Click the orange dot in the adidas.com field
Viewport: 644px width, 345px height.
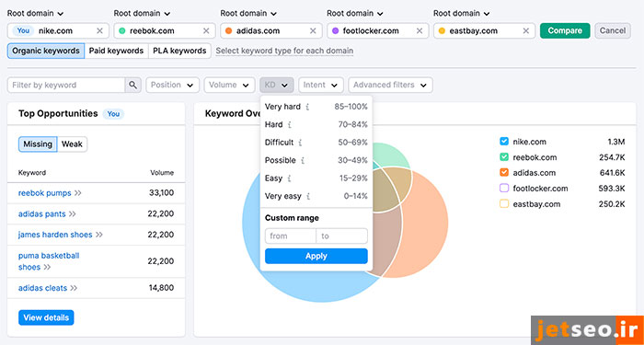tap(229, 30)
